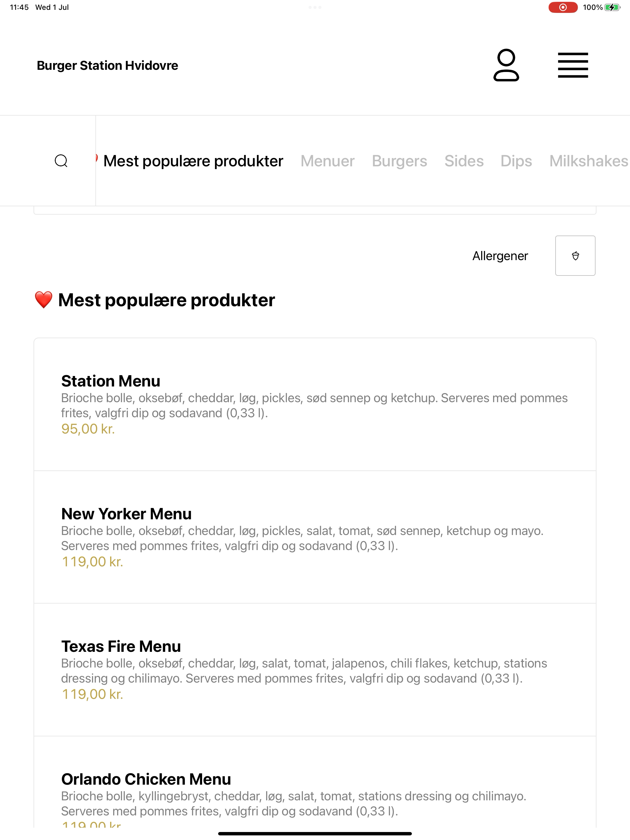The width and height of the screenshot is (630, 840).
Task: Select Mest populære produkter tab
Action: [193, 161]
